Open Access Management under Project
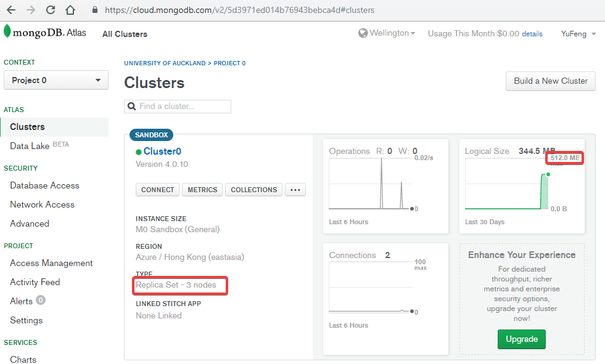 51,263
